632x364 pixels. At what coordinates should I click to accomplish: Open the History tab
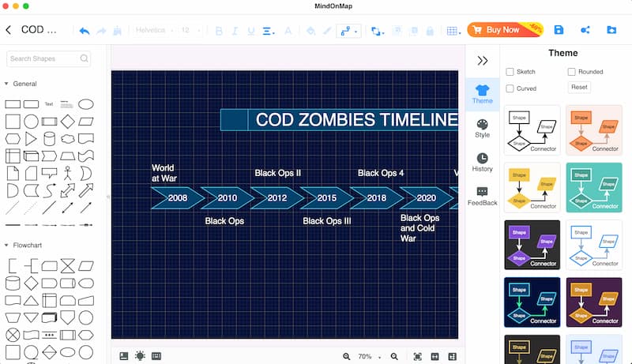(483, 163)
